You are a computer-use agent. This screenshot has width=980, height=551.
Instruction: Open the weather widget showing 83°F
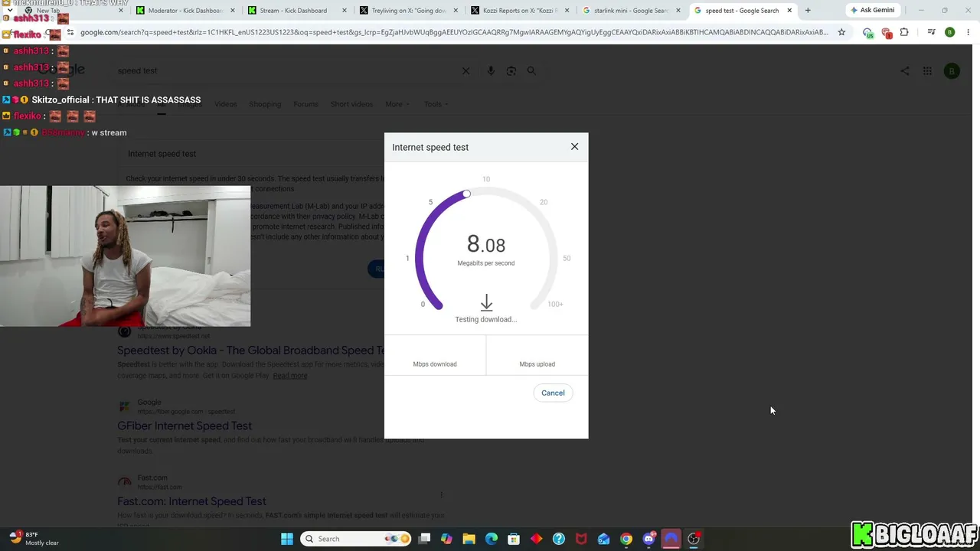point(34,539)
